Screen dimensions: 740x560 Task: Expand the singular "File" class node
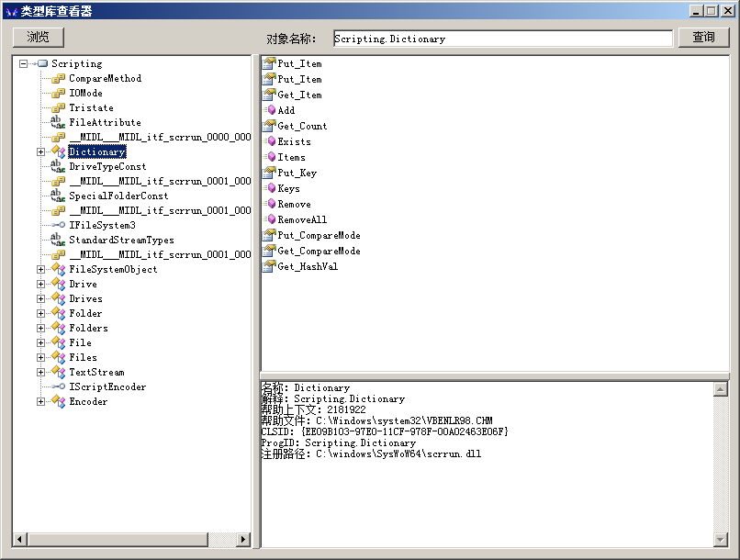click(x=41, y=342)
